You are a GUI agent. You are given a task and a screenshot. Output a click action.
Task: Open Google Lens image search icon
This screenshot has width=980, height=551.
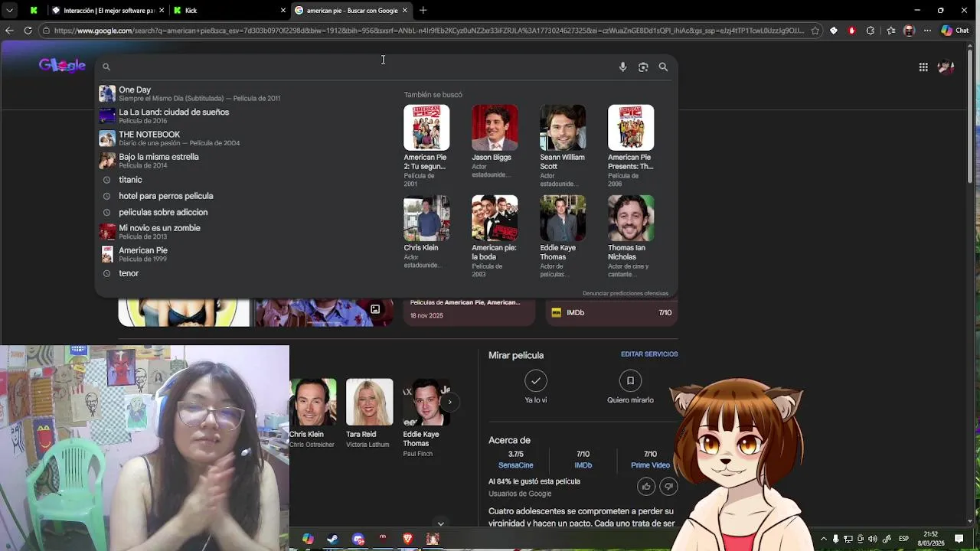pyautogui.click(x=643, y=67)
